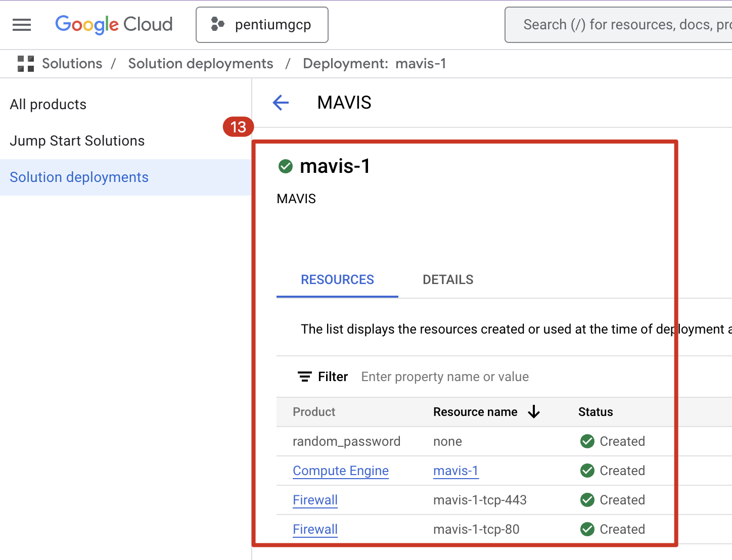Select Solution deployments in the sidebar

tap(79, 177)
